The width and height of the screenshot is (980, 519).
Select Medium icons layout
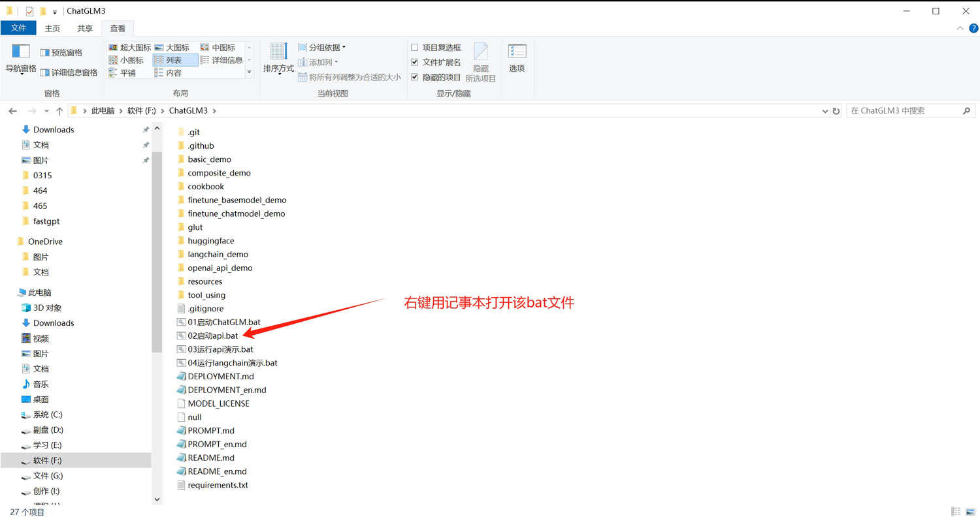point(218,48)
